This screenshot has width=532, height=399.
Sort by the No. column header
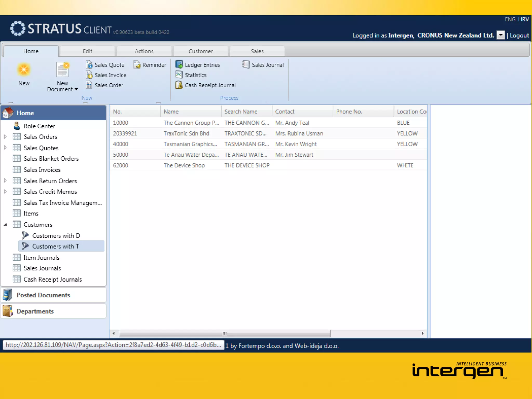coord(135,111)
